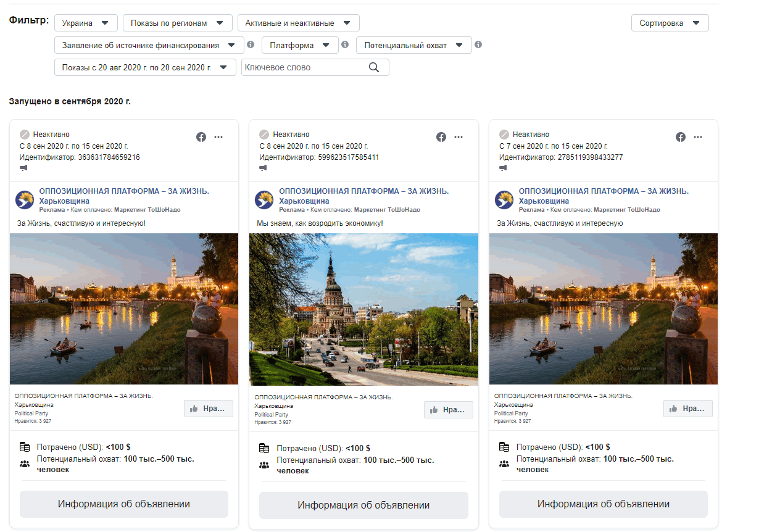The width and height of the screenshot is (772, 532).
Task: Click Информация об объявлении on first card
Action: pyautogui.click(x=124, y=504)
